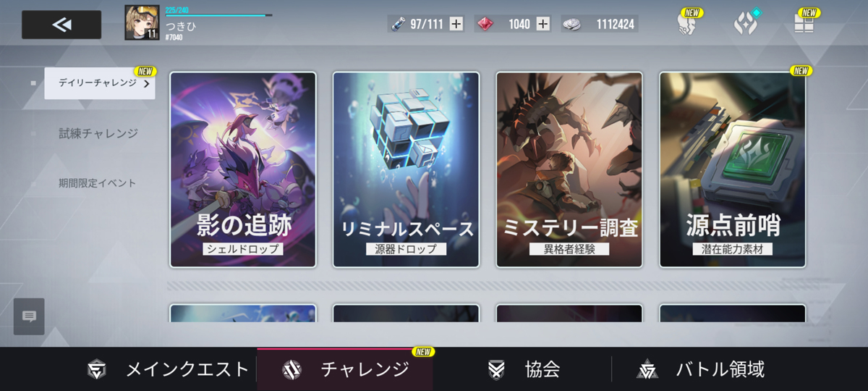Expand the デイリーチャレンジ chevron arrow
This screenshot has width=868, height=391.
point(146,84)
